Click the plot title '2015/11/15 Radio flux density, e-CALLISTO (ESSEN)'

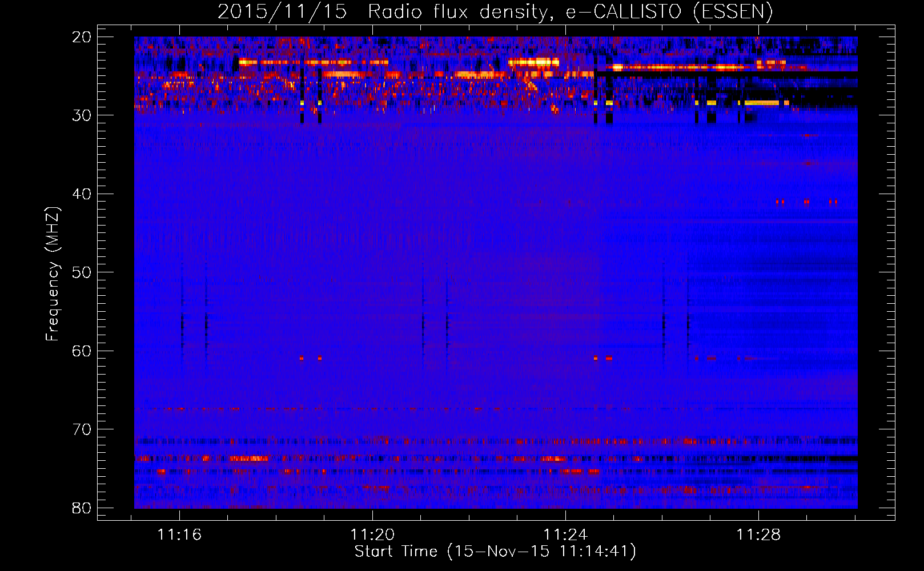(495, 11)
